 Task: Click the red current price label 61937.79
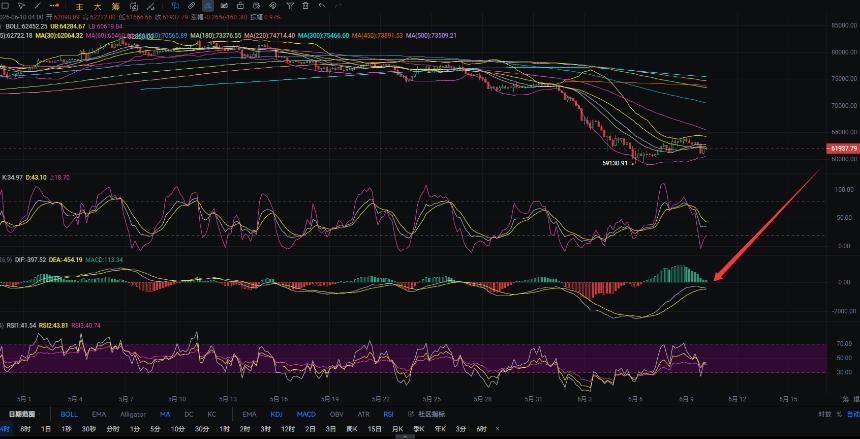coord(843,148)
